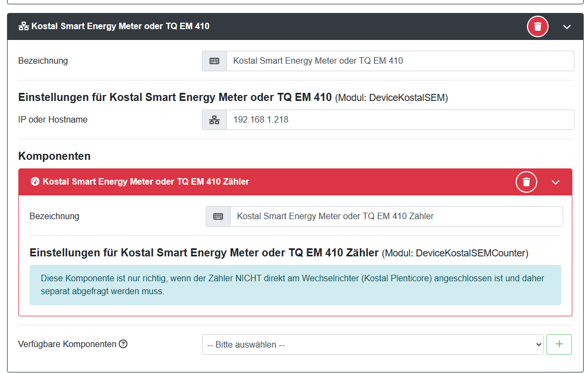588x373 pixels.
Task: Open the 'Bitte auswählen' components dropdown
Action: (373, 344)
